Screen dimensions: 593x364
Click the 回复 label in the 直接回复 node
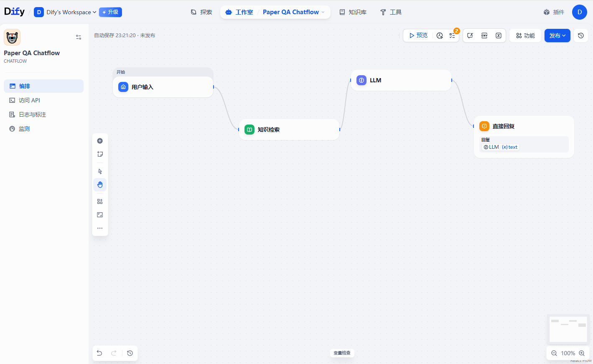pos(486,140)
